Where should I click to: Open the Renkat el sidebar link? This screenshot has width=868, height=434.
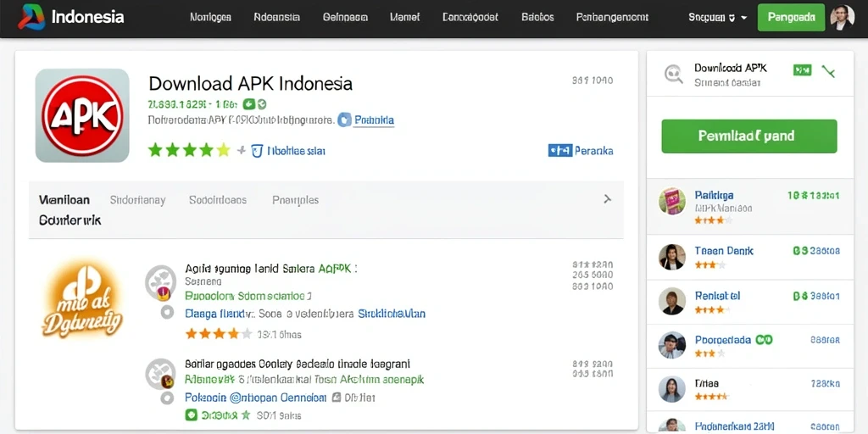(717, 296)
